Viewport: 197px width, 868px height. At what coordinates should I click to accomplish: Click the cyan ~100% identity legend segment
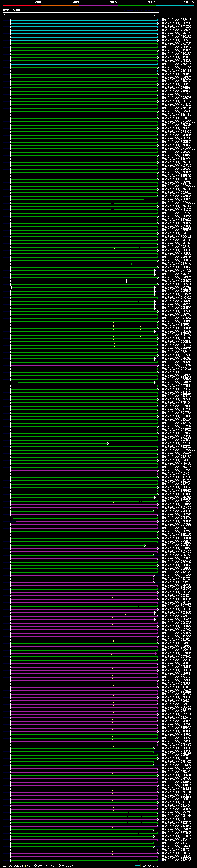coord(175,6)
